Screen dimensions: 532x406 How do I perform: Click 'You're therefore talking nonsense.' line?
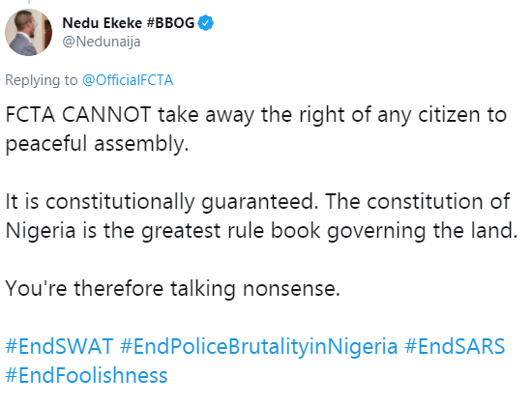click(173, 288)
